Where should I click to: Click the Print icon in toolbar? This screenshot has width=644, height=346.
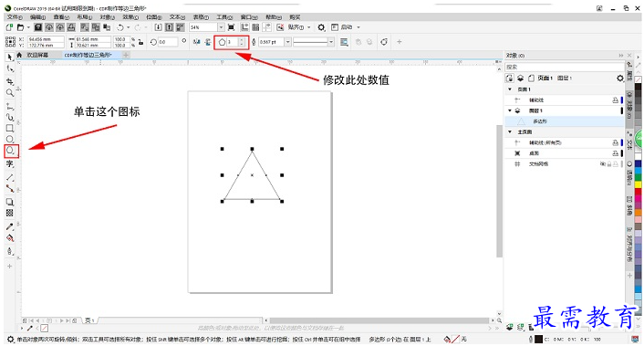coord(71,27)
